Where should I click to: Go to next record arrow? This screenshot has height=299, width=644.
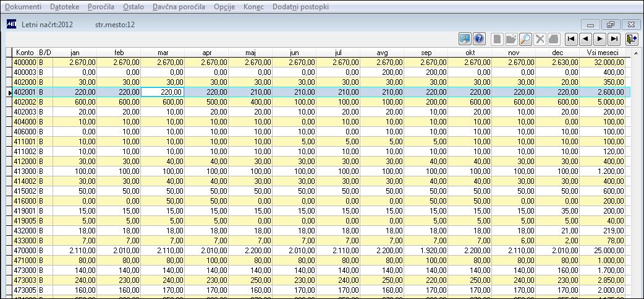pos(600,39)
